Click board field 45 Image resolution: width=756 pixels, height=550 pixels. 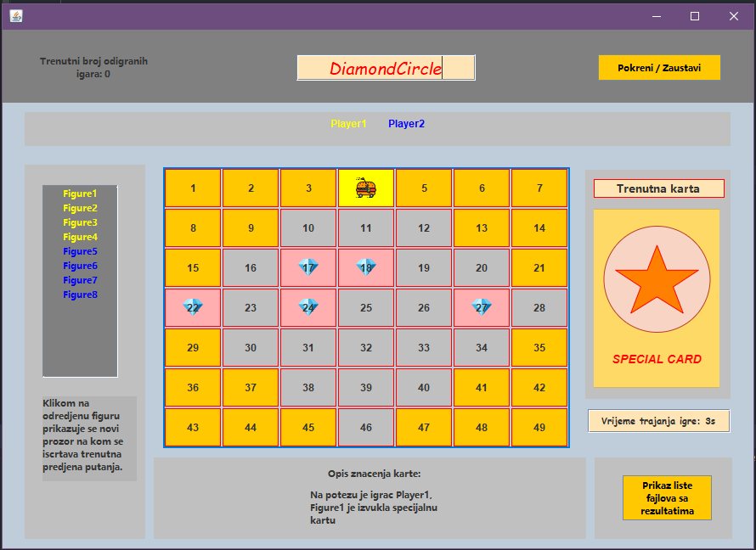tap(308, 428)
